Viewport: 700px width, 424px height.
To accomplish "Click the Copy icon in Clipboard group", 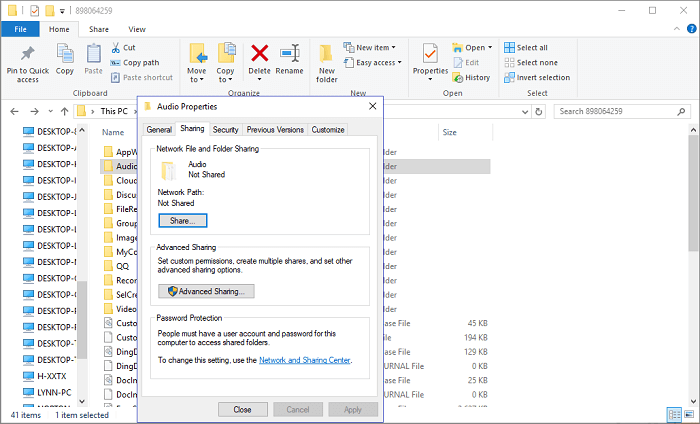I will point(65,54).
